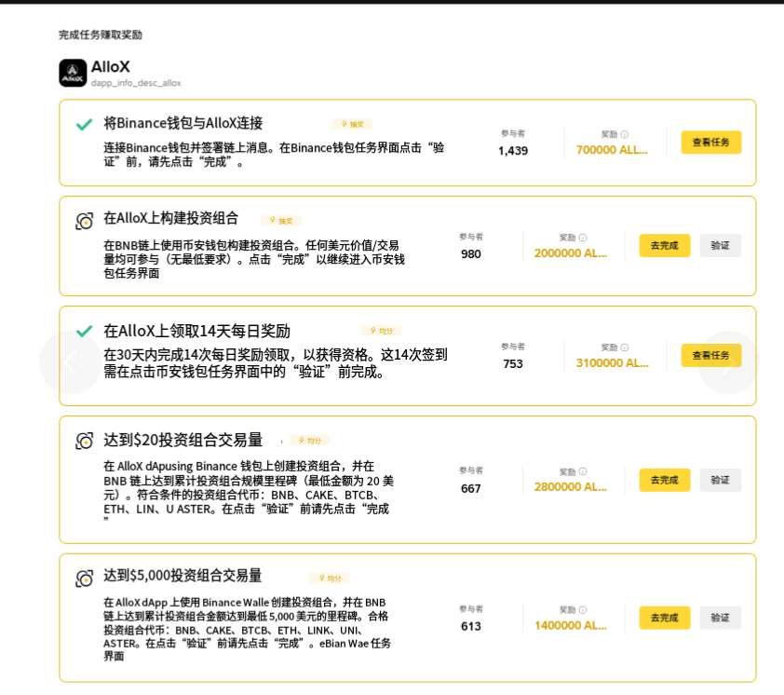784x695 pixels.
Task: Click reward info icon for 2000000 AL reward
Action: click(583, 238)
